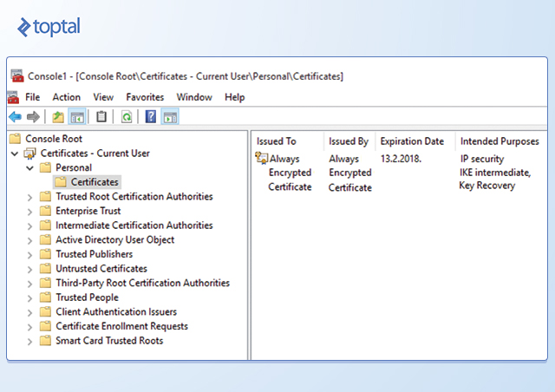The width and height of the screenshot is (555, 392).
Task: Open the Favorites menu
Action: [145, 97]
